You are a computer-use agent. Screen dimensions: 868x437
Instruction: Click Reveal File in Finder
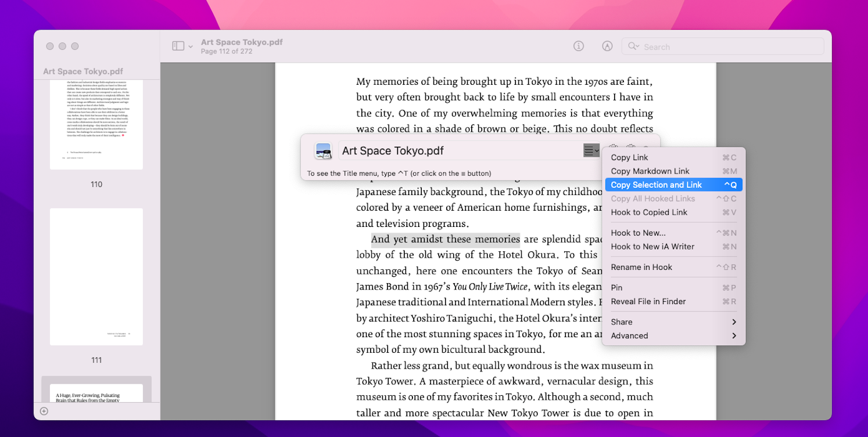coord(648,301)
